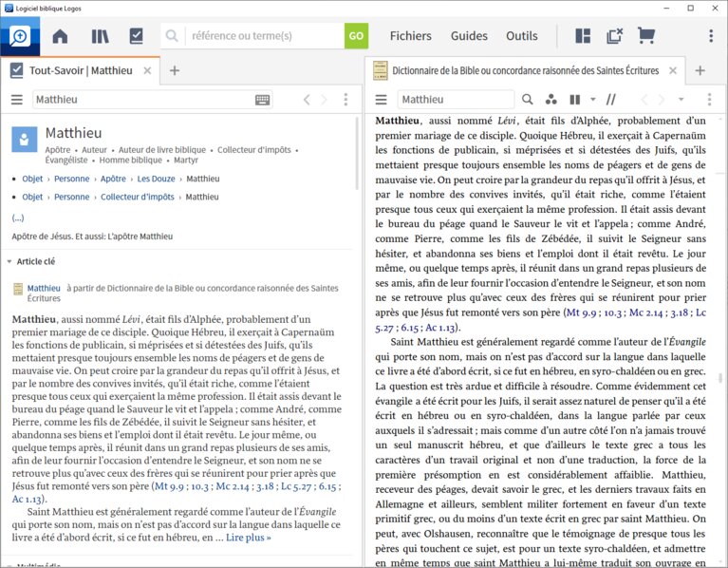Screen dimensions: 728x568
Task: Open the 'Mt 9.9' reference in left panel
Action: [x=169, y=486]
